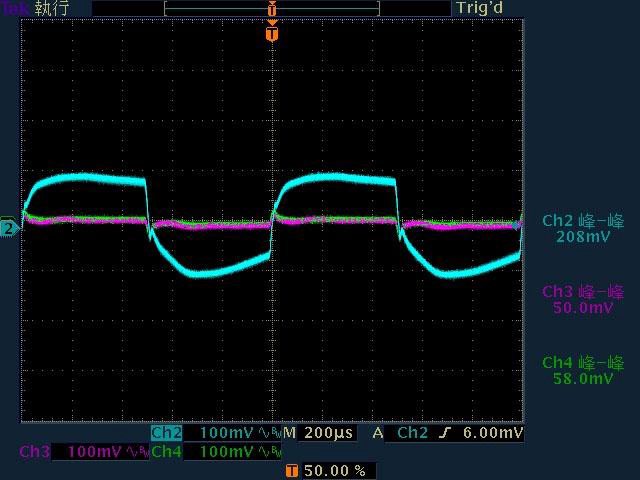Click the orange trigger position marker atop the graticule
Viewport: 640px width, 480px height.
point(272,34)
